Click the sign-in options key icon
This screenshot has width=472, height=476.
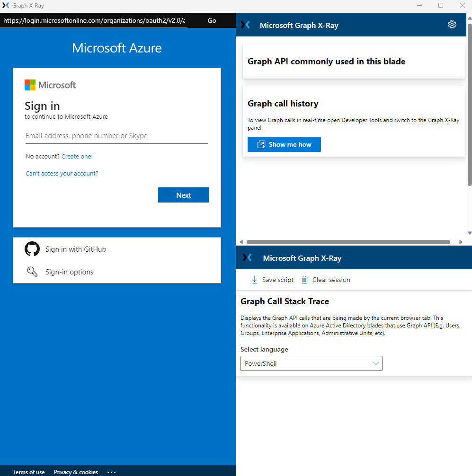pyautogui.click(x=32, y=272)
